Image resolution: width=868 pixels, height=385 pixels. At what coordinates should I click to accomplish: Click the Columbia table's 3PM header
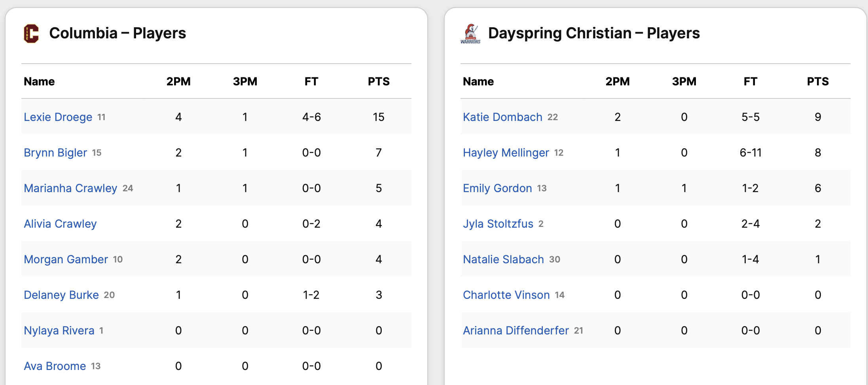point(245,81)
